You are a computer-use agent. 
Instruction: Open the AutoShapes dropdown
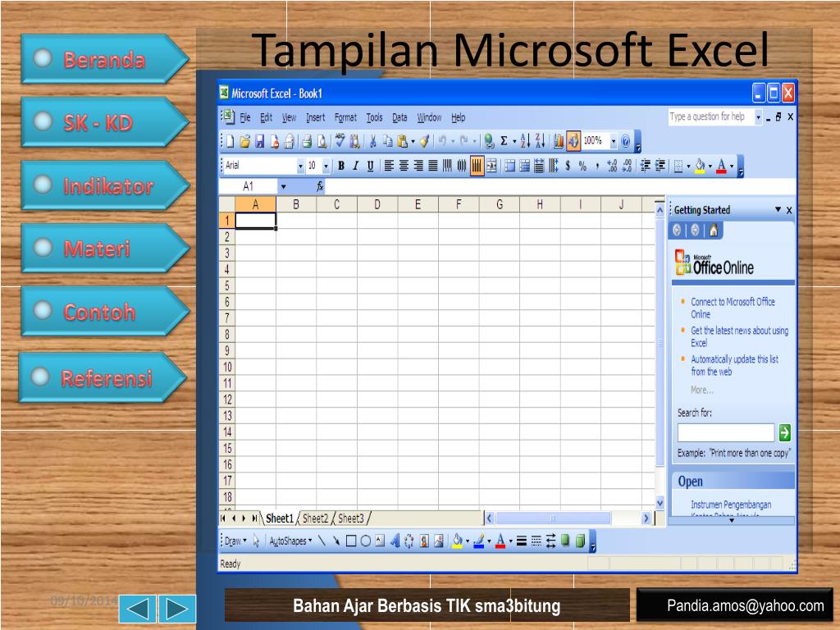click(x=290, y=541)
